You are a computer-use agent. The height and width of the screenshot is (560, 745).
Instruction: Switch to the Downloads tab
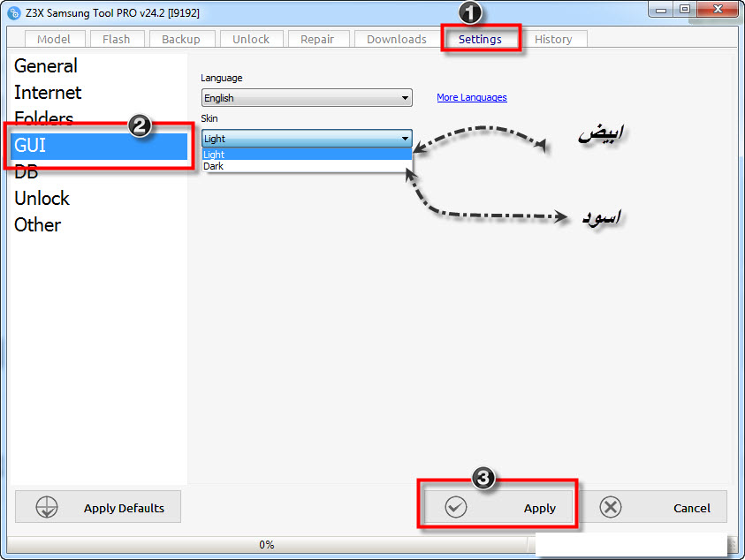(397, 39)
